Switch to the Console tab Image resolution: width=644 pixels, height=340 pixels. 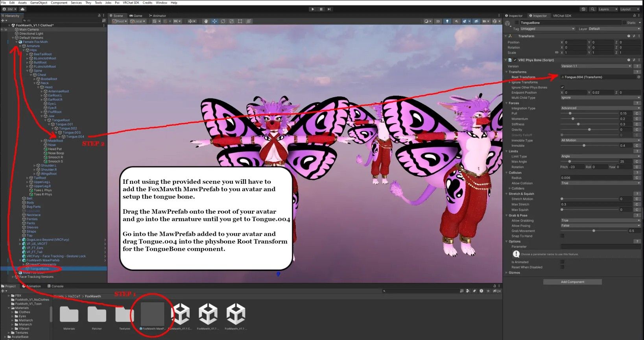point(55,286)
